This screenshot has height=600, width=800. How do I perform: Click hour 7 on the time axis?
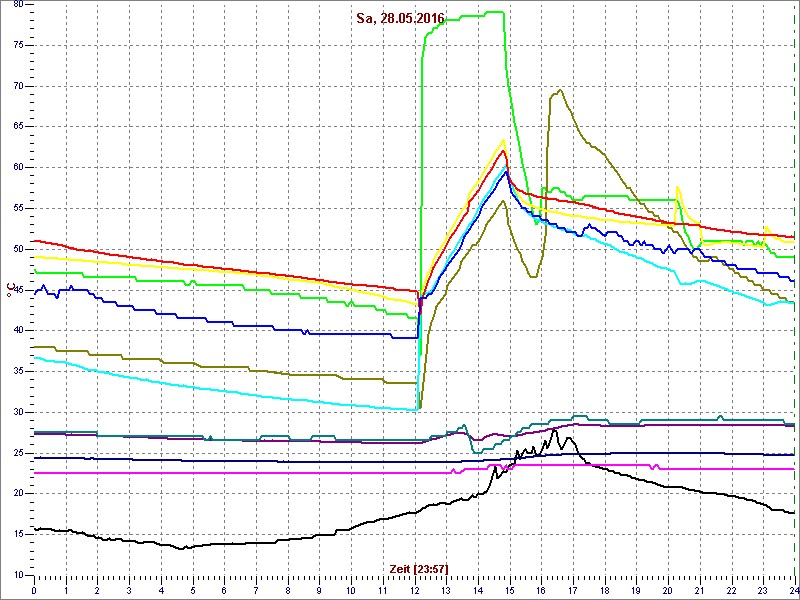(x=256, y=589)
